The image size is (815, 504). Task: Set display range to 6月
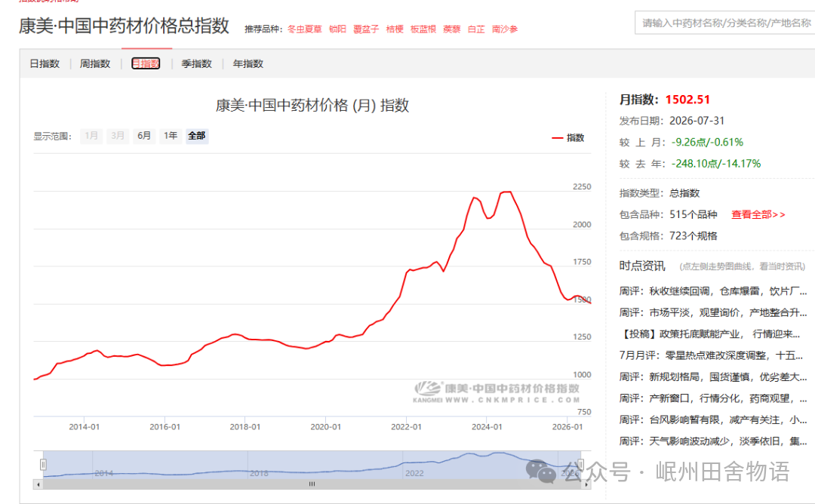144,136
